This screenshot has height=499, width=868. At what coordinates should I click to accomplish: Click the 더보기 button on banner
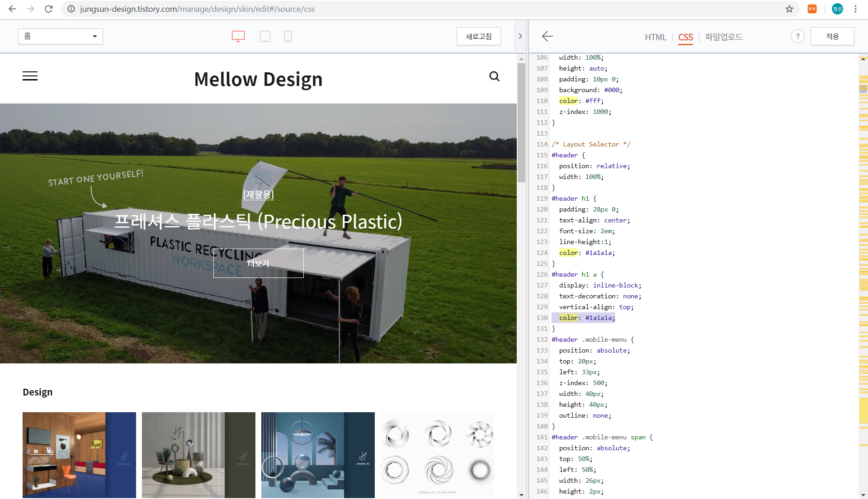coord(258,263)
